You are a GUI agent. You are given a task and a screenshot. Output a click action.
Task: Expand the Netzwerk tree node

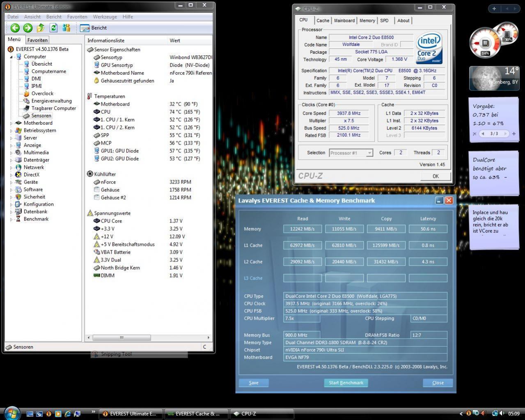click(11, 168)
